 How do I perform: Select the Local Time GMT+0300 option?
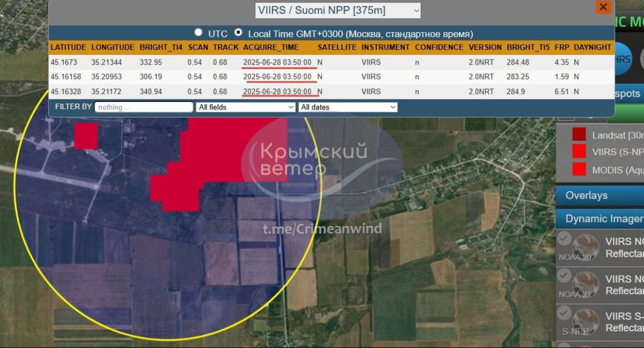coord(239,33)
